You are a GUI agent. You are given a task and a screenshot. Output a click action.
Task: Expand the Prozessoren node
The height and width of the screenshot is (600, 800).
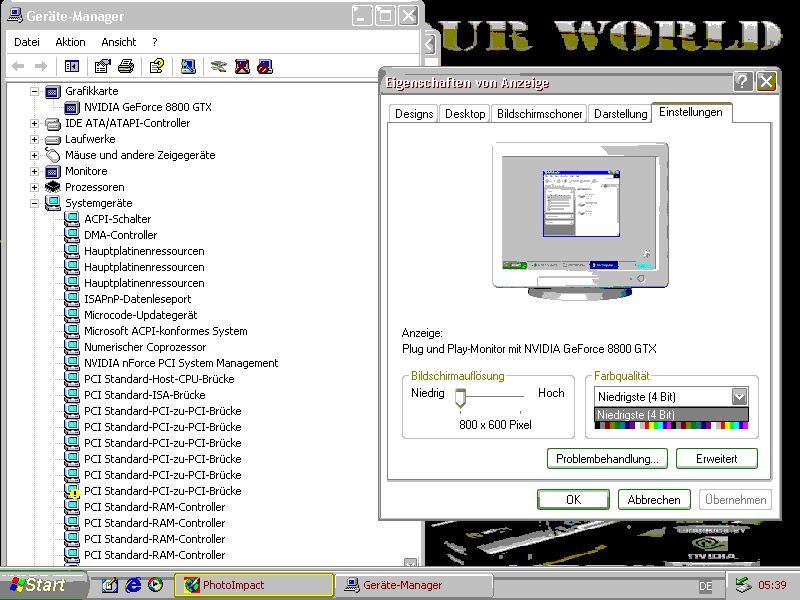click(x=34, y=187)
